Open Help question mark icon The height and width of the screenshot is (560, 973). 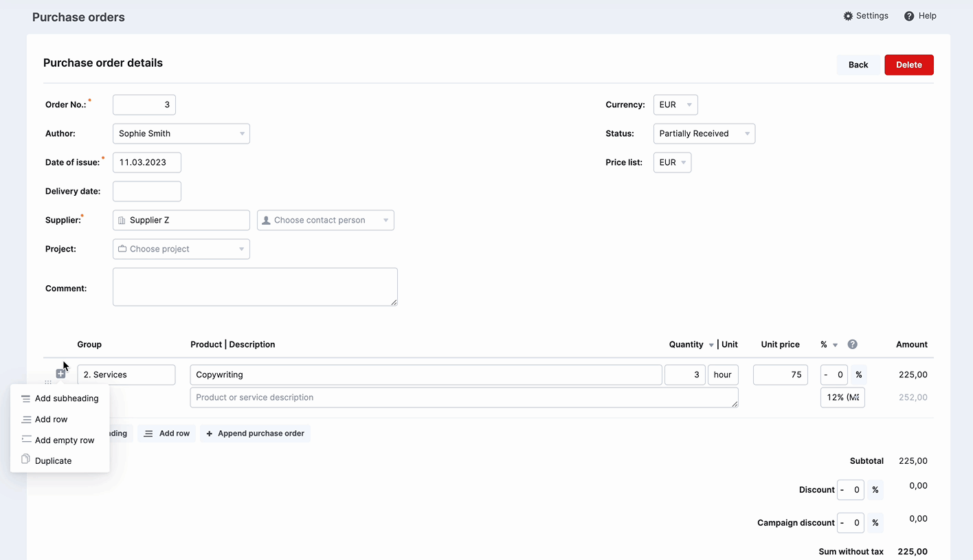pyautogui.click(x=909, y=16)
